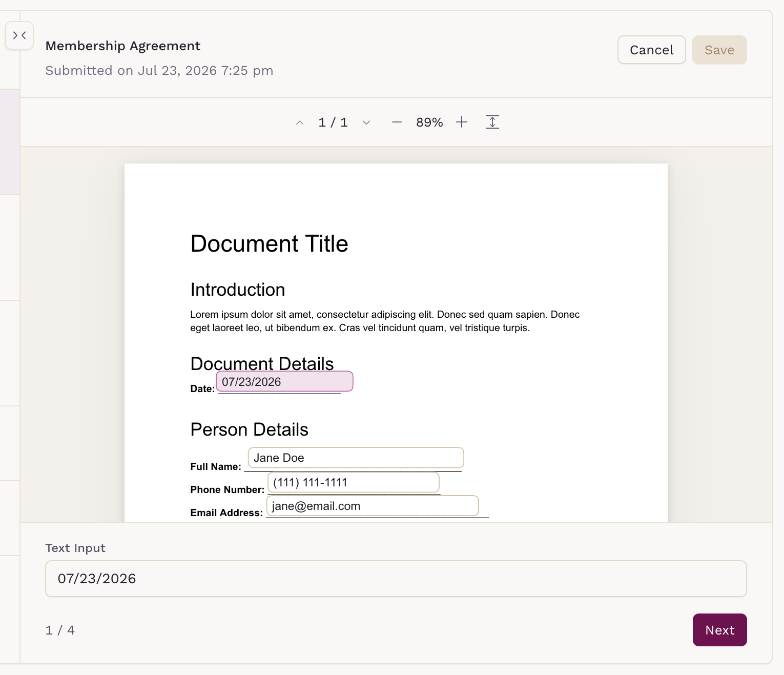Zoom in with the plus icon
This screenshot has width=784, height=675.
(462, 122)
